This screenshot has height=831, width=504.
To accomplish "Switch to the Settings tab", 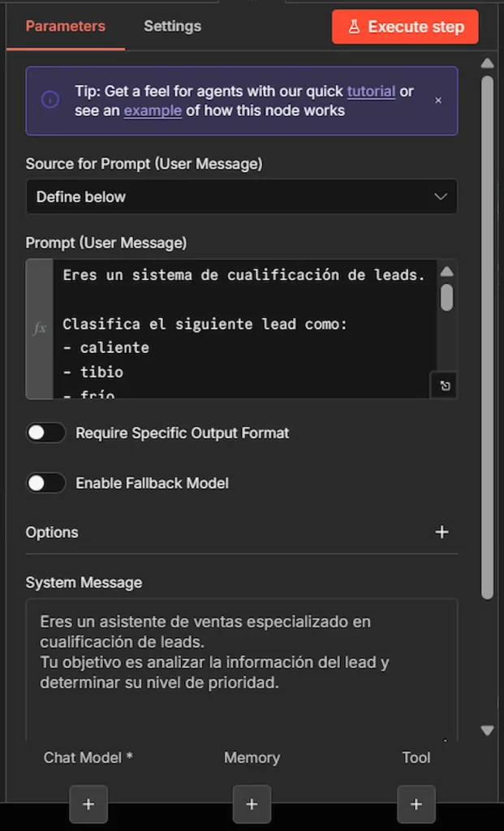I will 171,25.
